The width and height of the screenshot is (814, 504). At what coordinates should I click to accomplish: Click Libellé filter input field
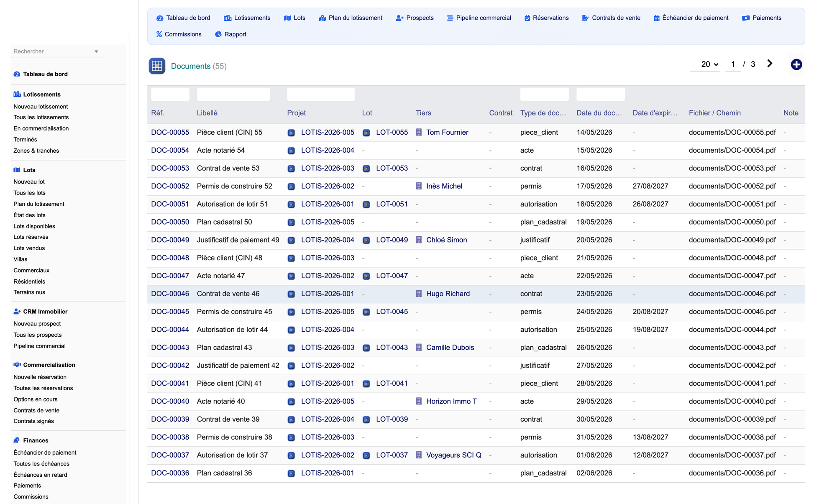(x=233, y=94)
